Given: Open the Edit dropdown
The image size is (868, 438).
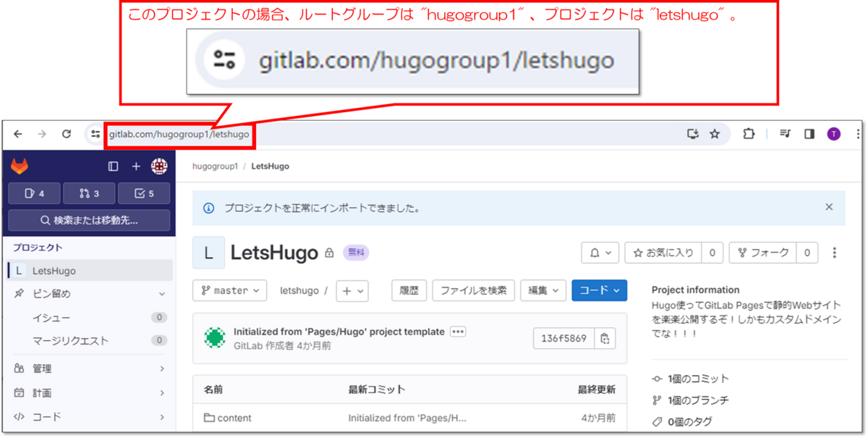Looking at the screenshot, I should pyautogui.click(x=543, y=290).
